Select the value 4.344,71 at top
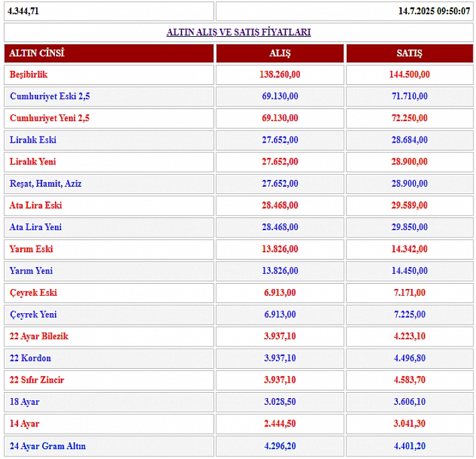The image size is (476, 459). click(23, 11)
